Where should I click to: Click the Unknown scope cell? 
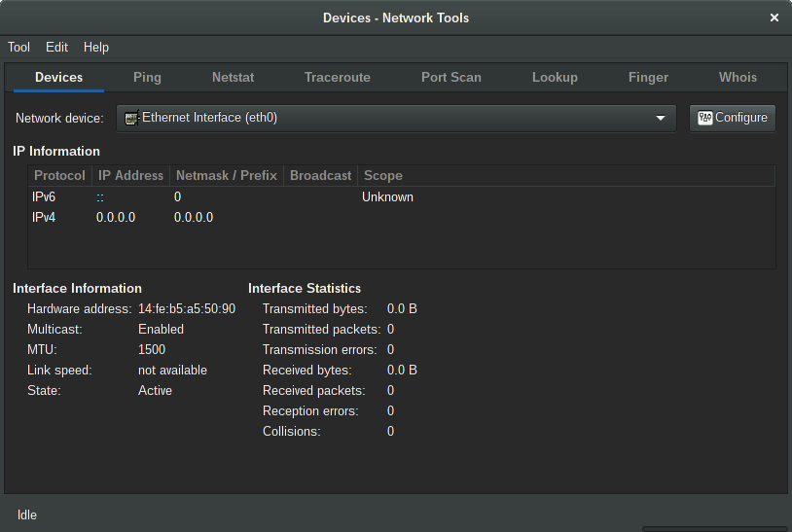[387, 196]
